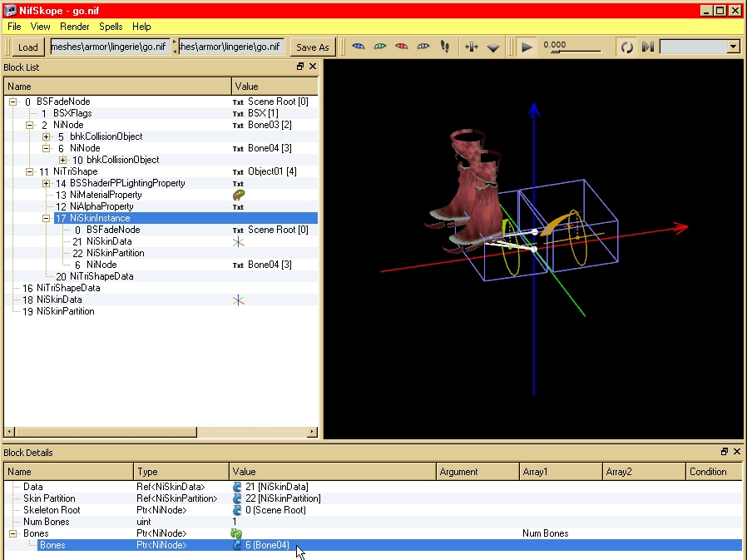Screen dimensions: 747x560
Task: Click the animation time slider
Action: pyautogui.click(x=574, y=52)
